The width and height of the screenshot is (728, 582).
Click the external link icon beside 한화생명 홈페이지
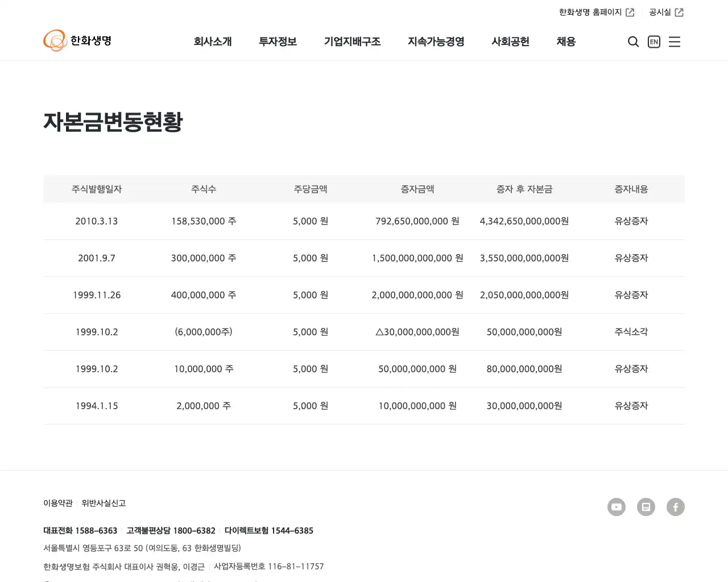click(630, 11)
